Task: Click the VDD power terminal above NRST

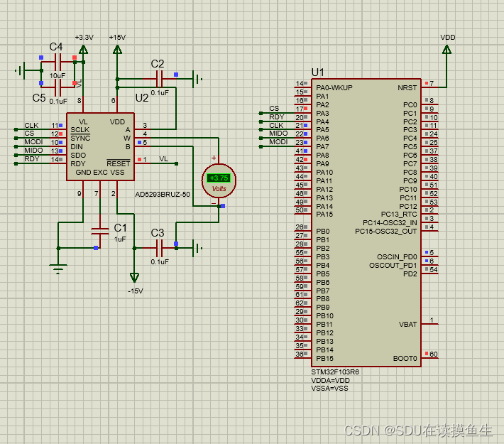Action: coord(447,50)
